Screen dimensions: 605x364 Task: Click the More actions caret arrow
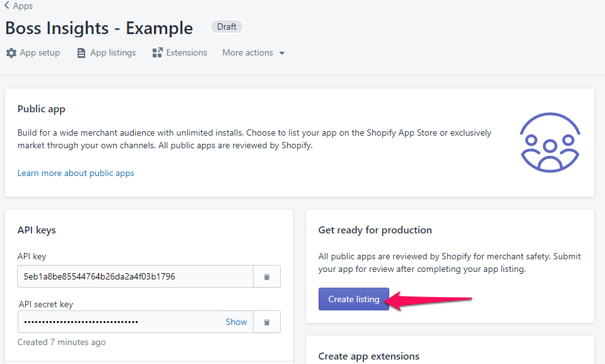pyautogui.click(x=282, y=53)
